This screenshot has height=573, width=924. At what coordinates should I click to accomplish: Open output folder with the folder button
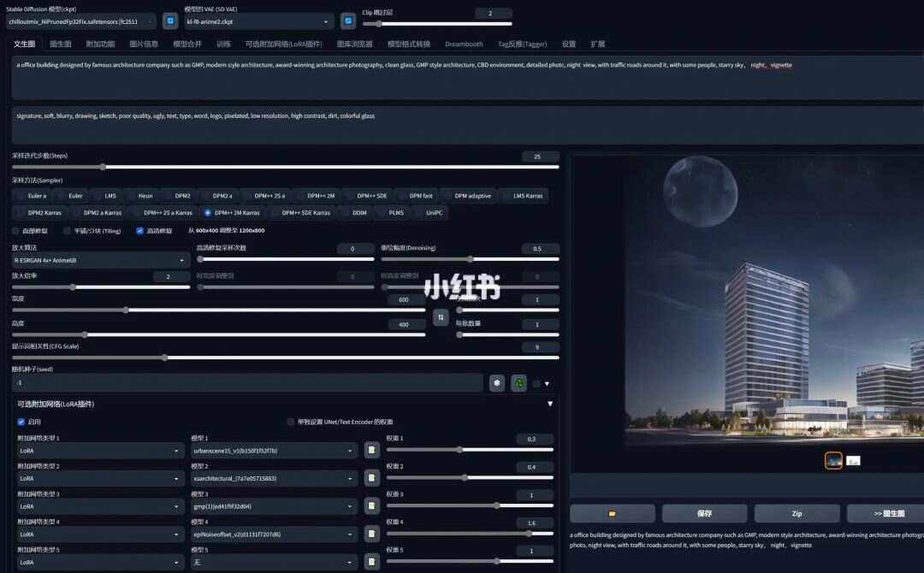(x=613, y=513)
